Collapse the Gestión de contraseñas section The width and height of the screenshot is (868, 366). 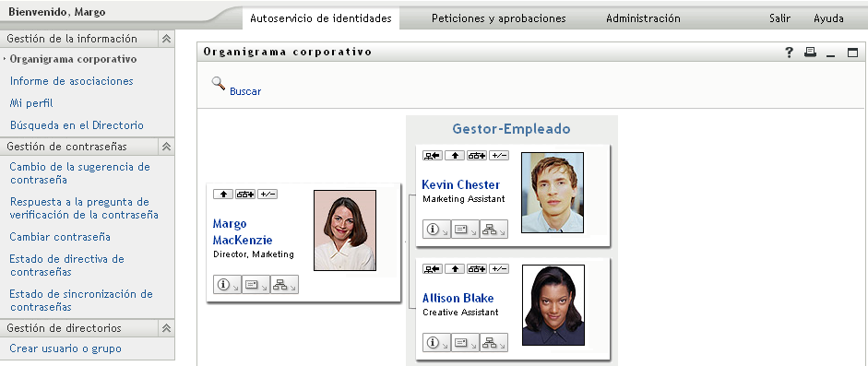click(x=166, y=148)
